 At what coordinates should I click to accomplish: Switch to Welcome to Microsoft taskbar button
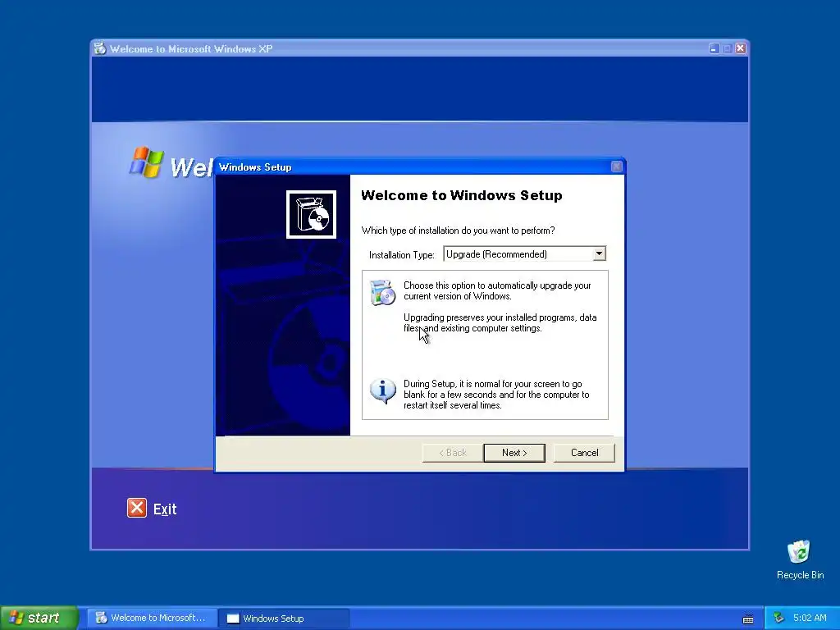[x=152, y=618]
